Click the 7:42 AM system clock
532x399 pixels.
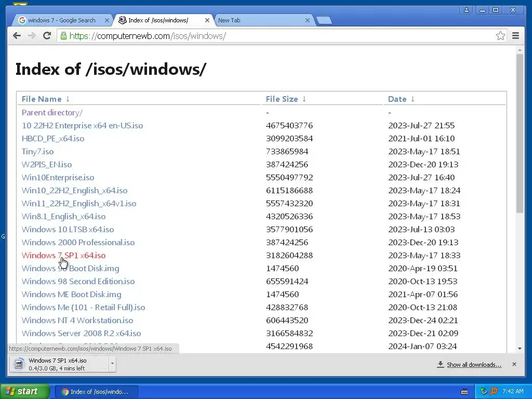(513, 392)
